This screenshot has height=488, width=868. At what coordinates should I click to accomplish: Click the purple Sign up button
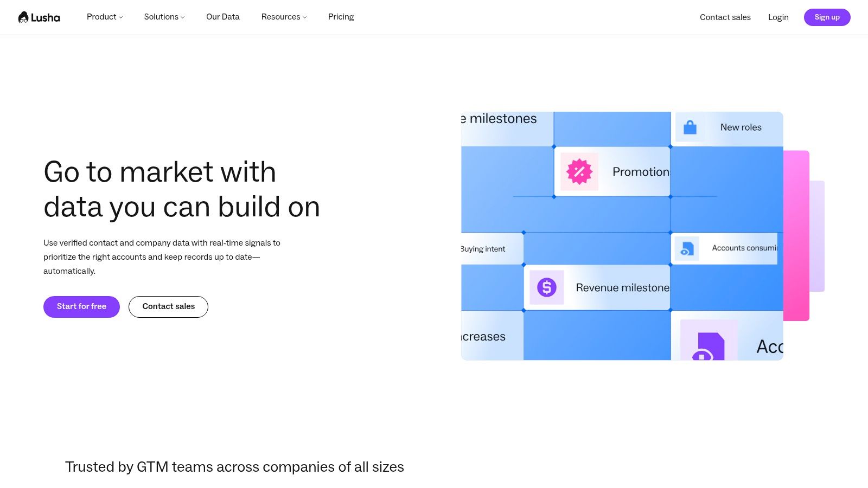(827, 17)
